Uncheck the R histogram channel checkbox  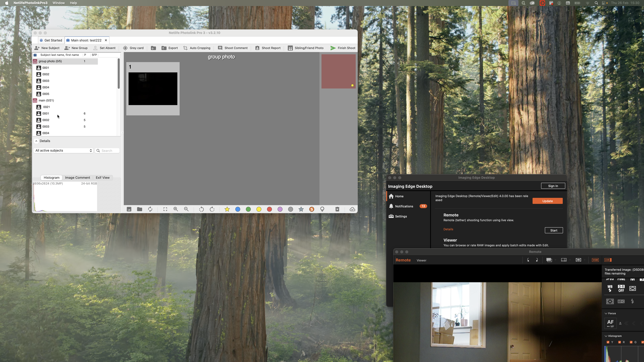click(x=619, y=342)
